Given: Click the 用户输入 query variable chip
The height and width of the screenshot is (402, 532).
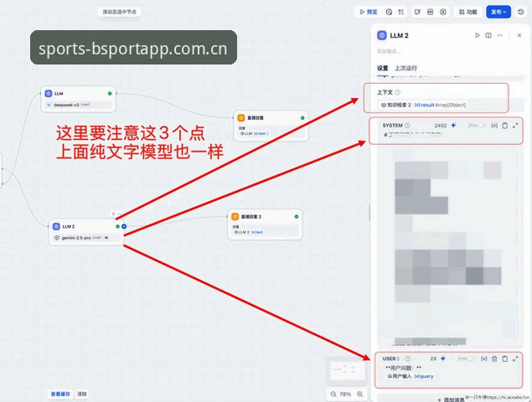Looking at the screenshot, I should [x=411, y=376].
